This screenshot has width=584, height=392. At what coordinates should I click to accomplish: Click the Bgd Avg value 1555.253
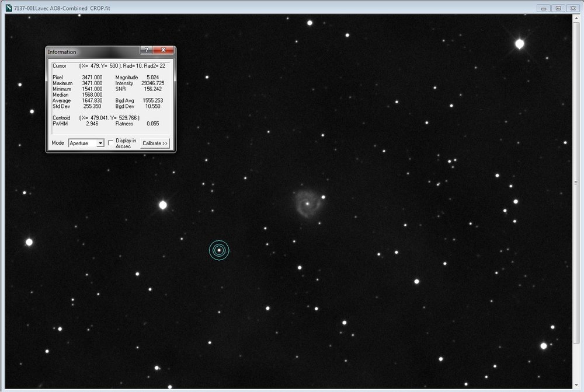tap(152, 100)
